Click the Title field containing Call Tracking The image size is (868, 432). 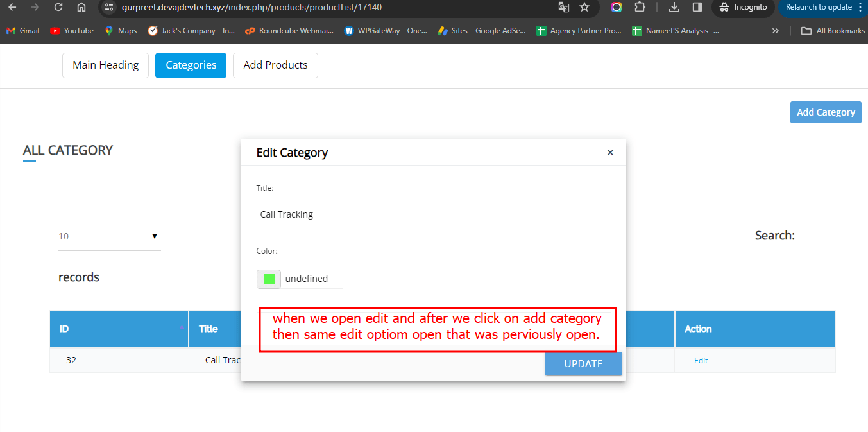tap(433, 214)
